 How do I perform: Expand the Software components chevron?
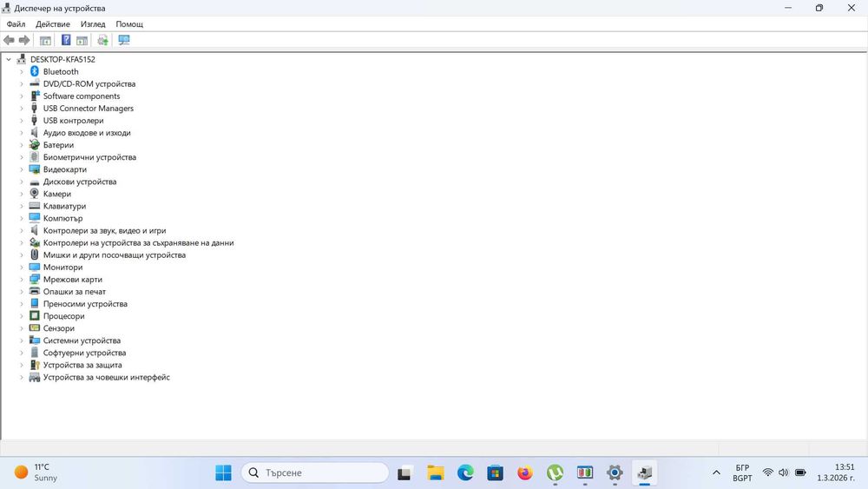coord(22,96)
